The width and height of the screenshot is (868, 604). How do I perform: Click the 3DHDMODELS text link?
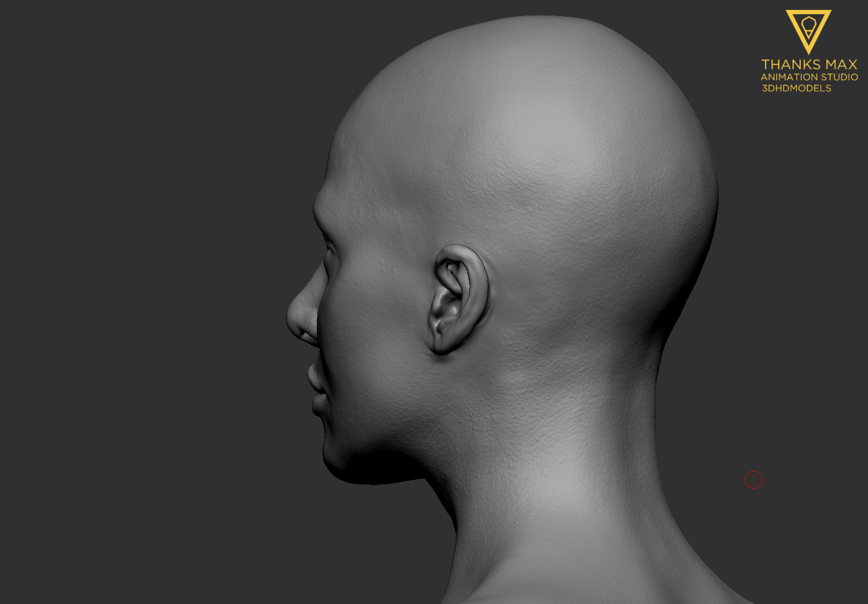(x=796, y=88)
